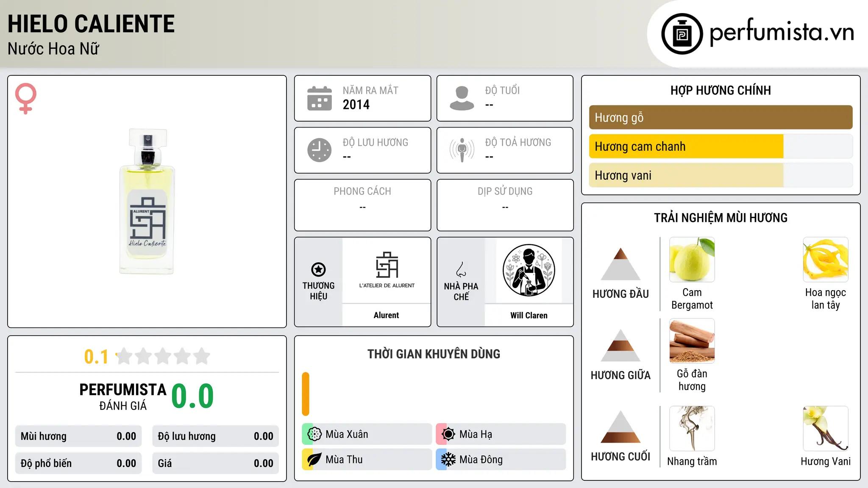Click the Trải nghiệm mùi hương heading
Image resolution: width=868 pixels, height=488 pixels.
click(x=721, y=218)
